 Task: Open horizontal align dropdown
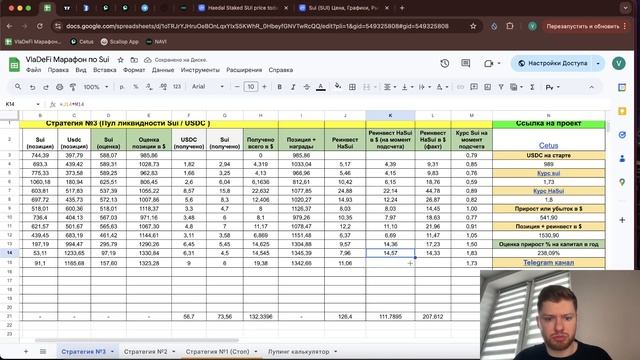click(390, 87)
